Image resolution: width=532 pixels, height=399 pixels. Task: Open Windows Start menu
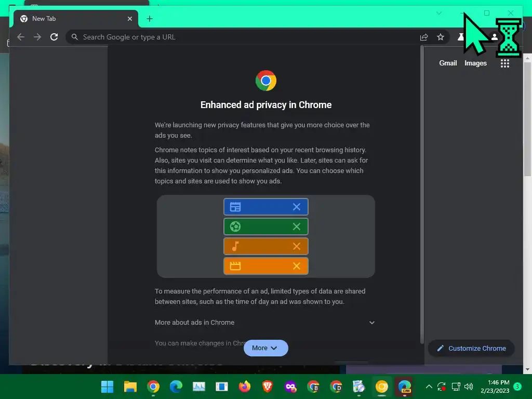tap(107, 387)
